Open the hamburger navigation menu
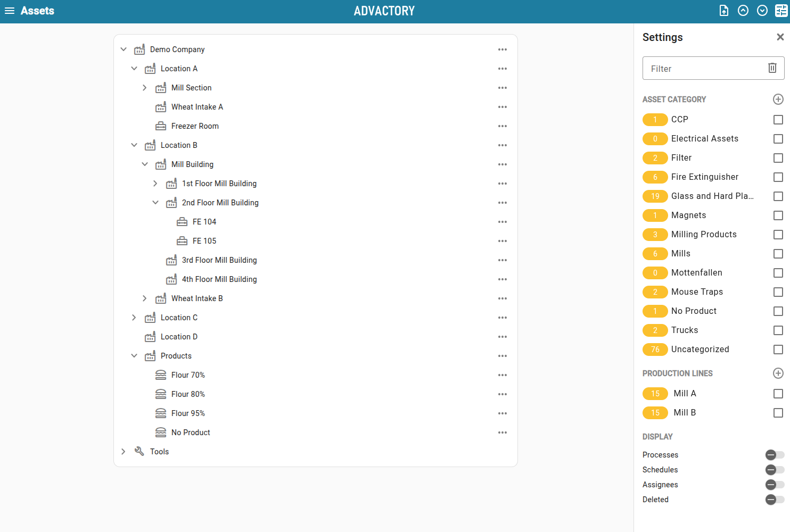790x532 pixels. coord(10,11)
